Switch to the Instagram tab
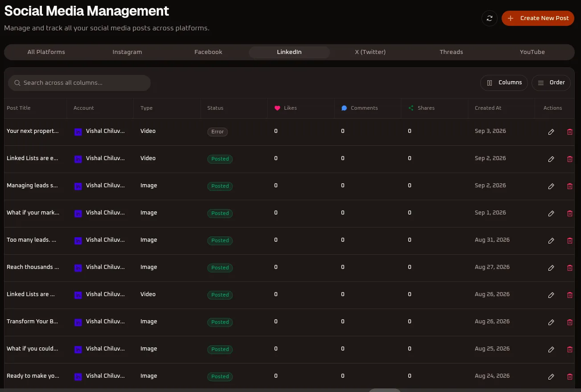581x392 pixels. tap(127, 52)
